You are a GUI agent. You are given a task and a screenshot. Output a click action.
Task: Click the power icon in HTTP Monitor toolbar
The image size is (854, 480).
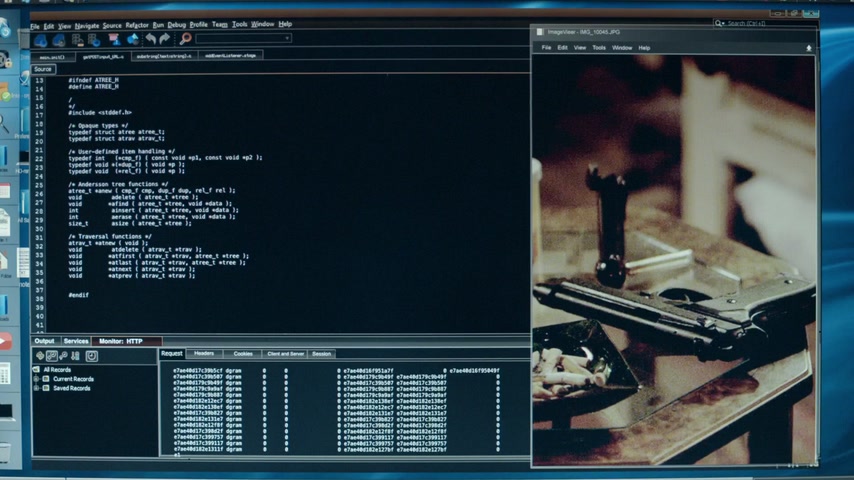click(x=92, y=356)
